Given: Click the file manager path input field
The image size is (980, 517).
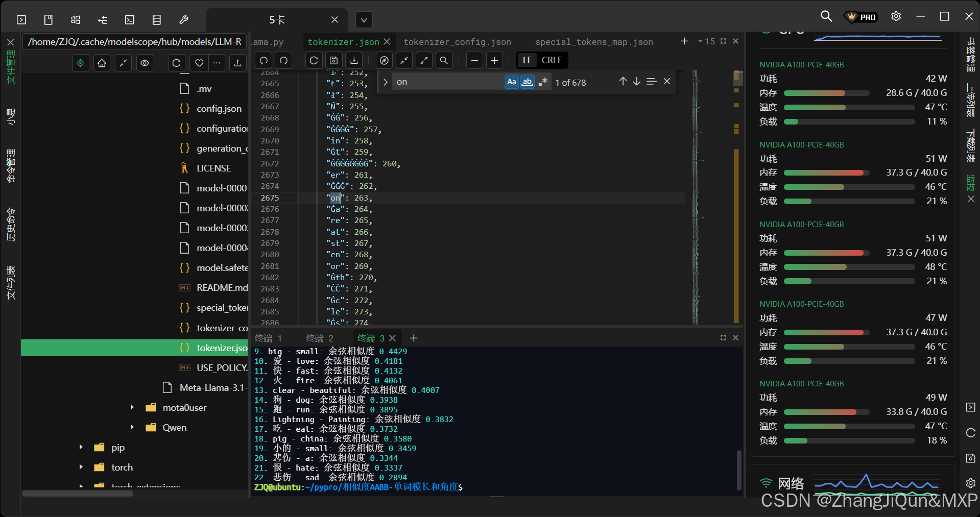Looking at the screenshot, I should click(x=135, y=41).
